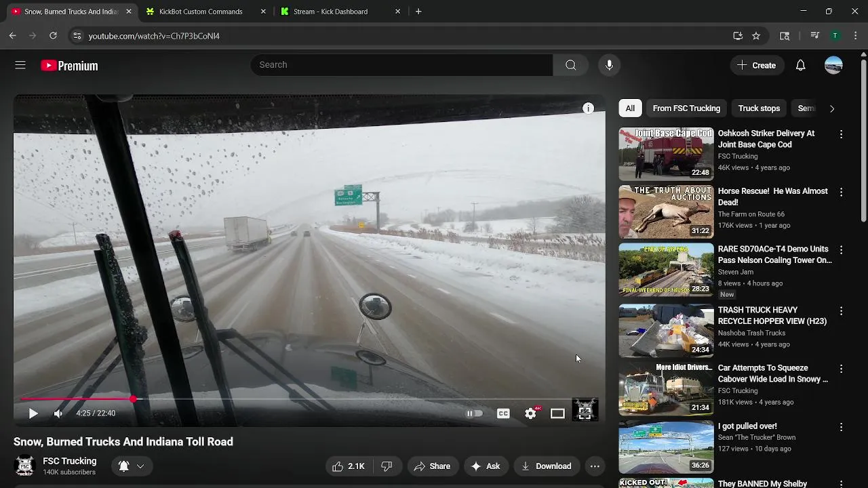Screen dimensions: 868x488
Task: Open options menu for Car Attempts video
Action: pos(841,369)
